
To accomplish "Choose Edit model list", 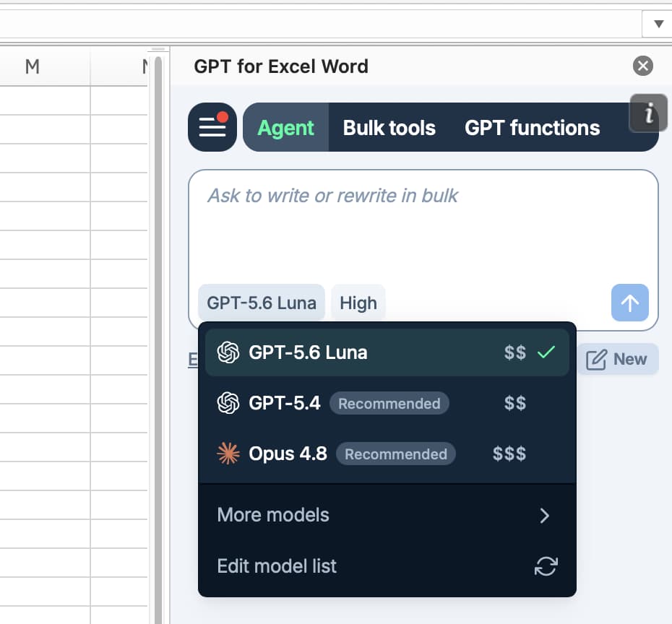I will click(x=387, y=566).
